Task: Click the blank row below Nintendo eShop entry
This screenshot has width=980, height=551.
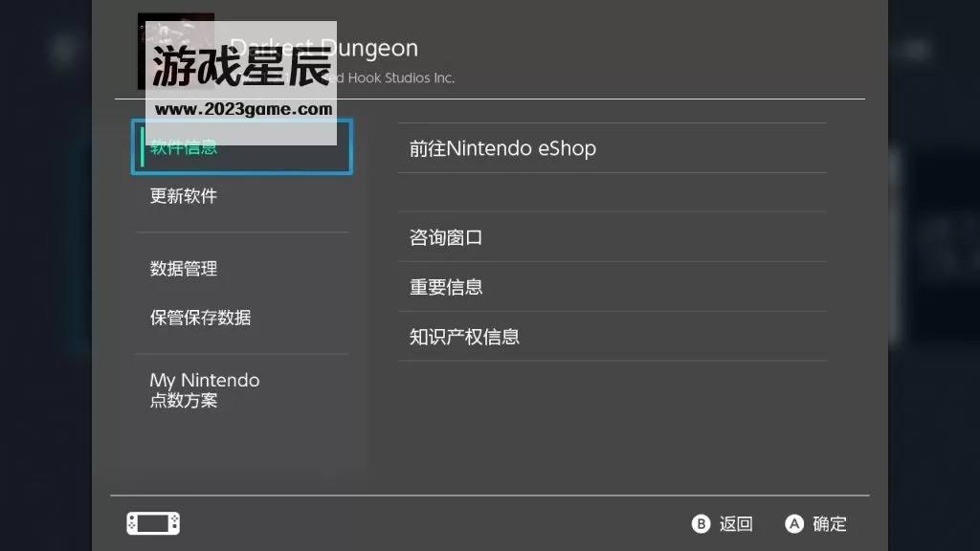Action: tap(612, 192)
